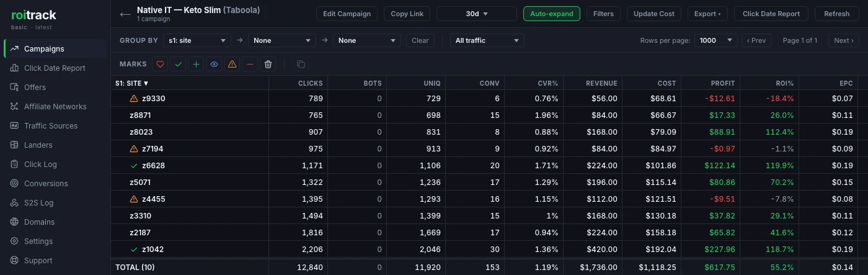This screenshot has height=275, width=868.
Task: Click the red minus mark icon
Action: pos(250,64)
